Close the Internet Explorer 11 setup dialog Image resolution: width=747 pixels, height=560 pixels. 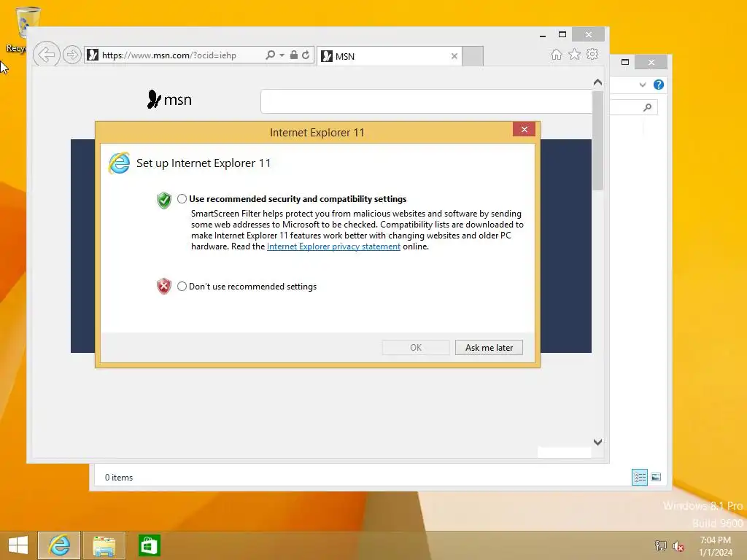(524, 129)
